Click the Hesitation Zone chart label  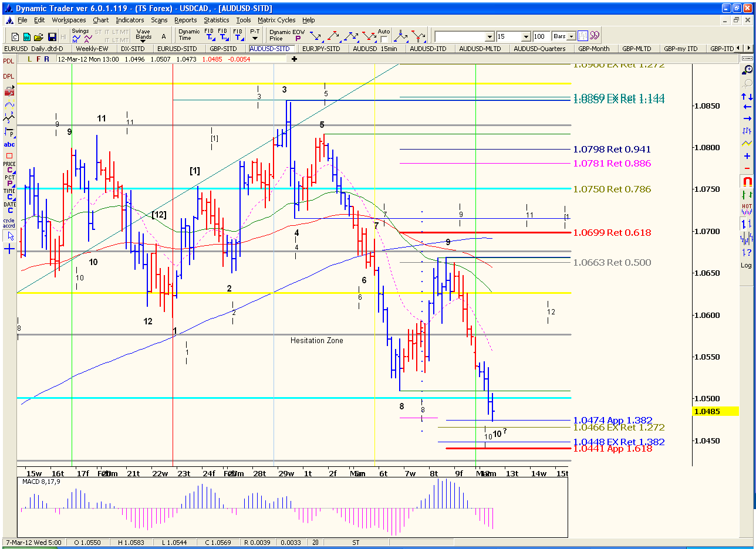[317, 340]
